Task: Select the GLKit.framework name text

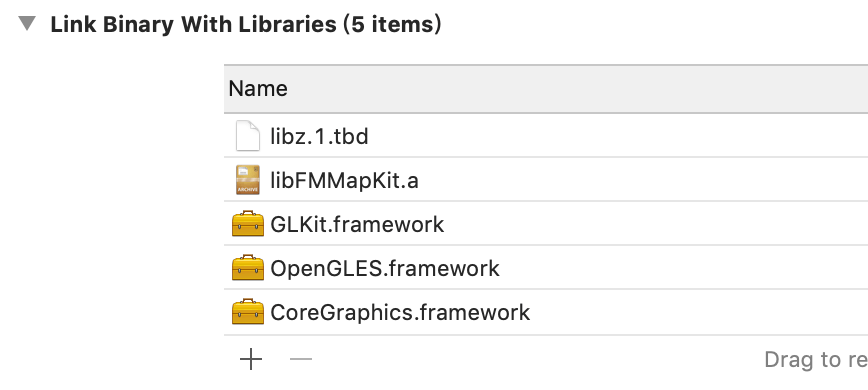Action: (x=357, y=225)
